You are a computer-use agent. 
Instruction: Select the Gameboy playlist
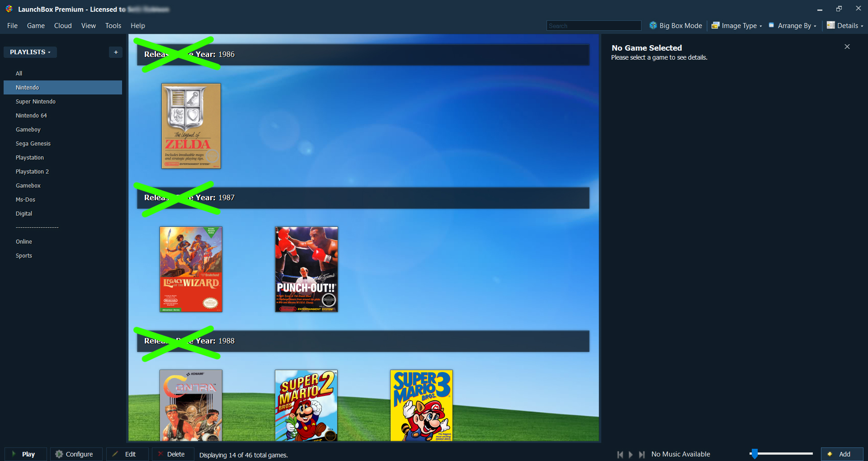click(x=63, y=129)
